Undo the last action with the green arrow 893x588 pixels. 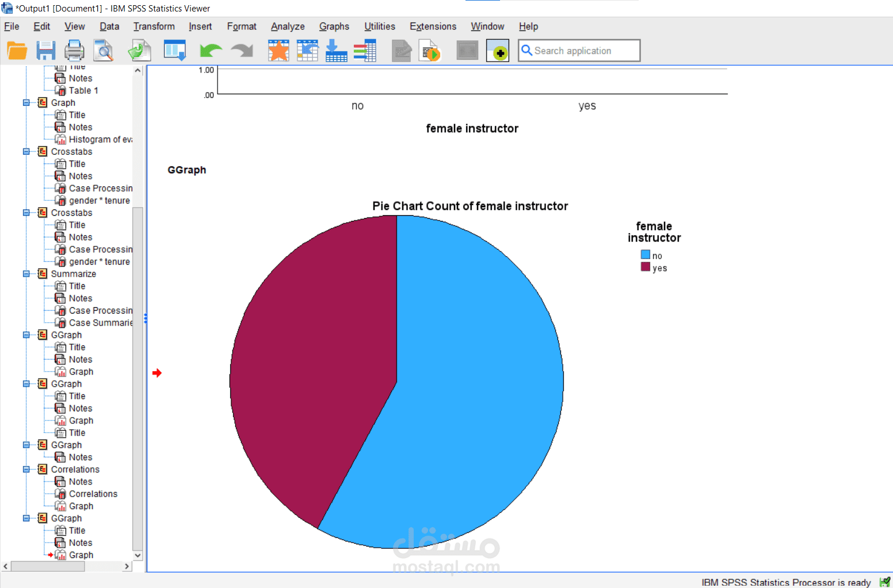[211, 51]
